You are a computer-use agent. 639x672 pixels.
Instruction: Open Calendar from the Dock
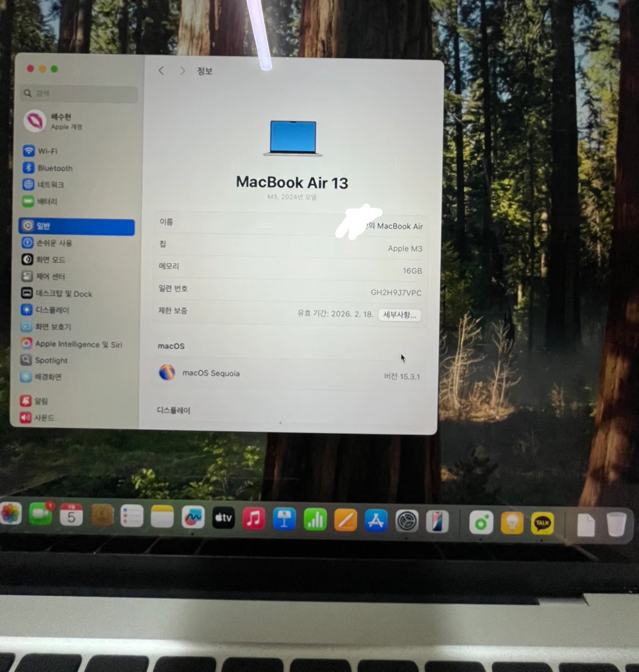pyautogui.click(x=71, y=515)
